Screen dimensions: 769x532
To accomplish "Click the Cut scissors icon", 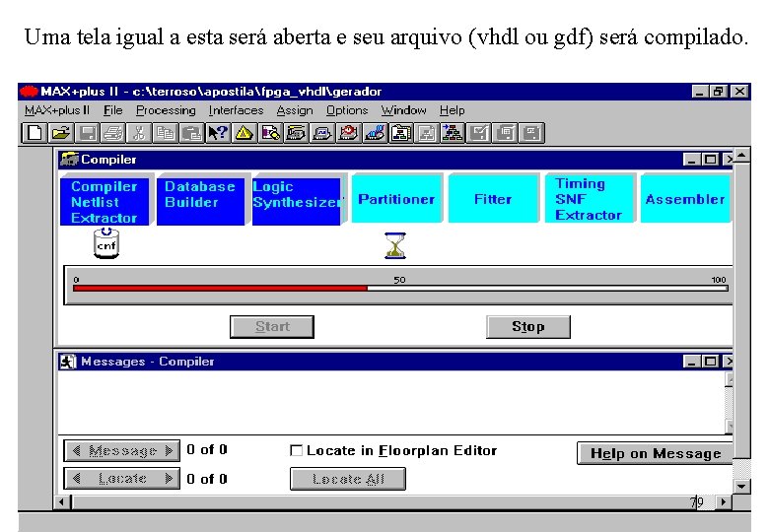I will point(139,133).
